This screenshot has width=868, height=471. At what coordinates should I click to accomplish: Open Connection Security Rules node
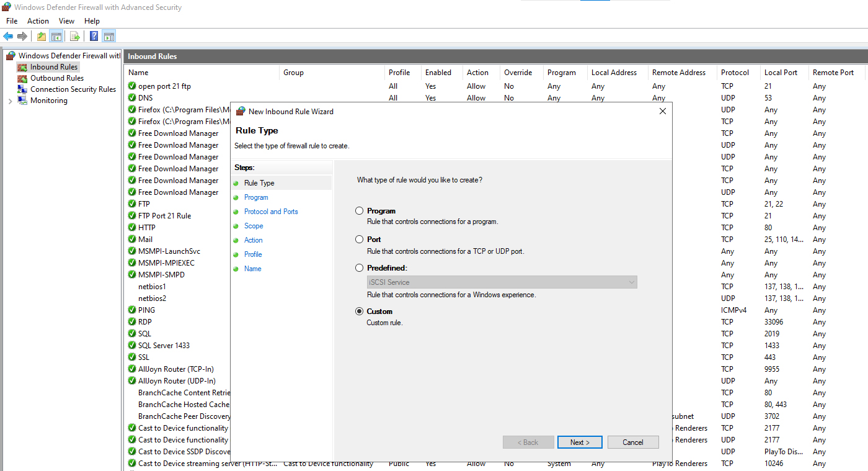click(73, 89)
